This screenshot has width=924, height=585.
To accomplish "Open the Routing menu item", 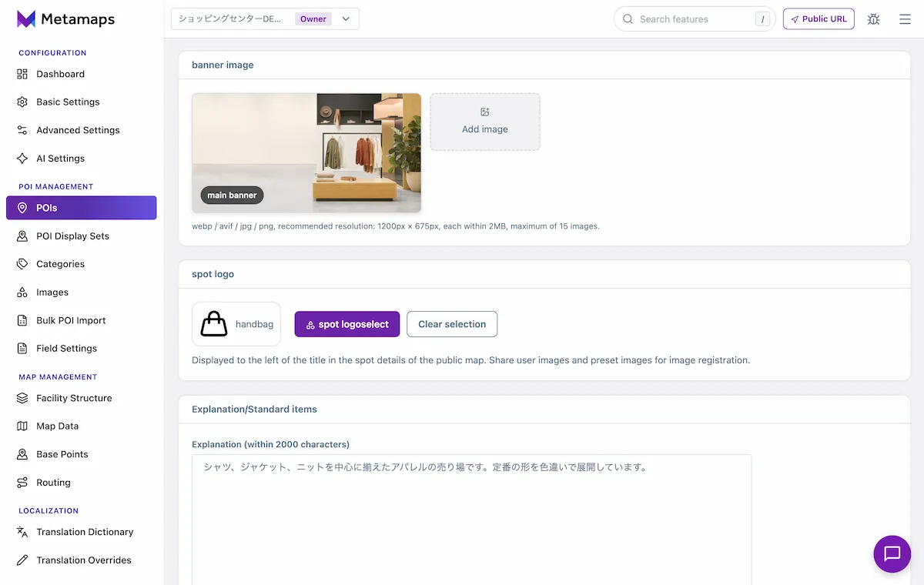I will pos(82,483).
